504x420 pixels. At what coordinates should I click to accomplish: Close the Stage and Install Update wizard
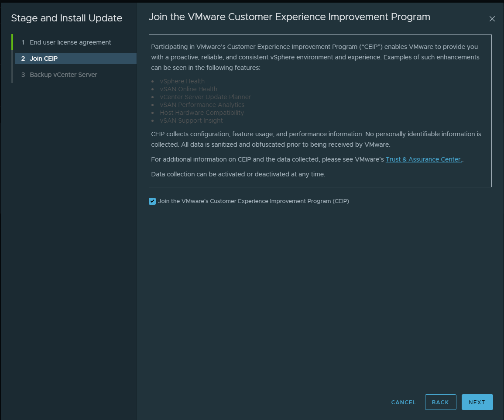tap(492, 19)
